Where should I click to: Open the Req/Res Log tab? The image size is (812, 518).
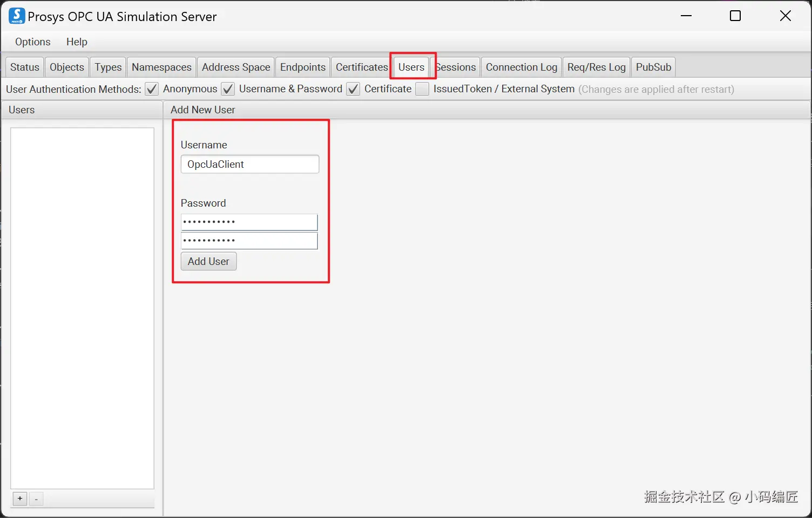point(597,67)
